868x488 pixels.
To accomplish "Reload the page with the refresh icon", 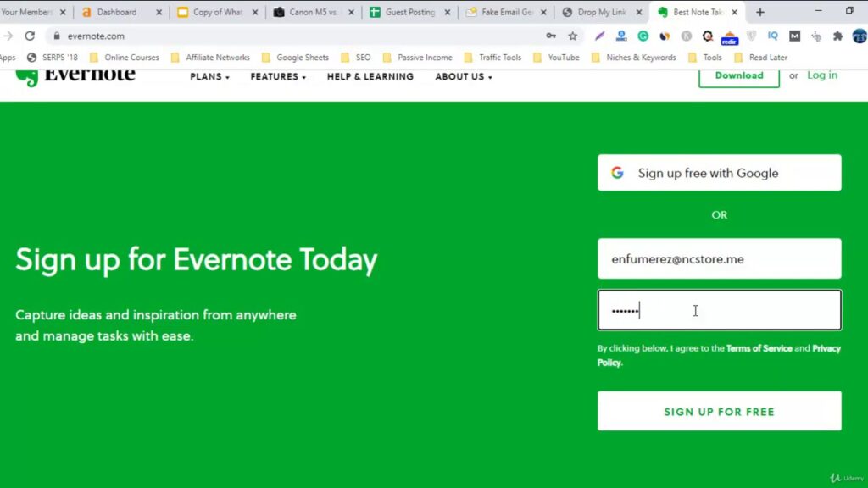I will tap(30, 36).
